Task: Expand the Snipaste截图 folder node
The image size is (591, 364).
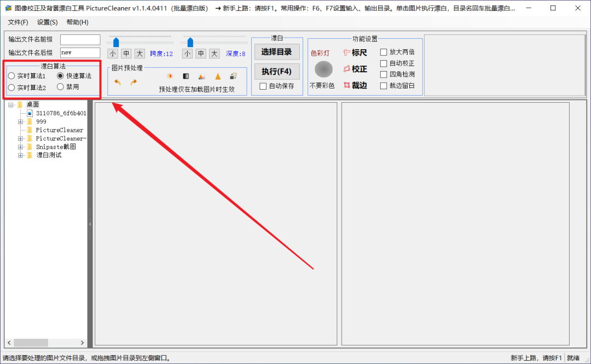Action: click(20, 147)
